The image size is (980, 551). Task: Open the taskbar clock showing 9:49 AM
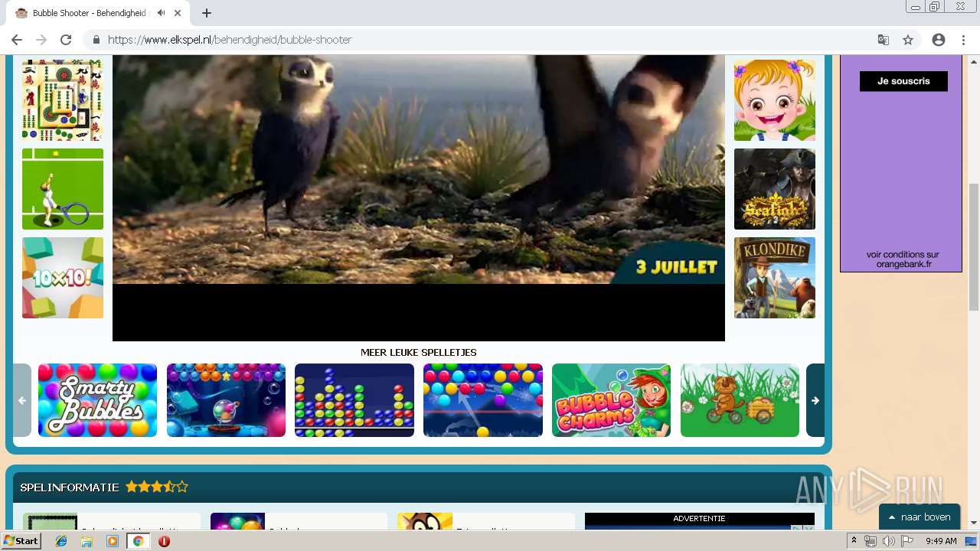click(x=941, y=541)
